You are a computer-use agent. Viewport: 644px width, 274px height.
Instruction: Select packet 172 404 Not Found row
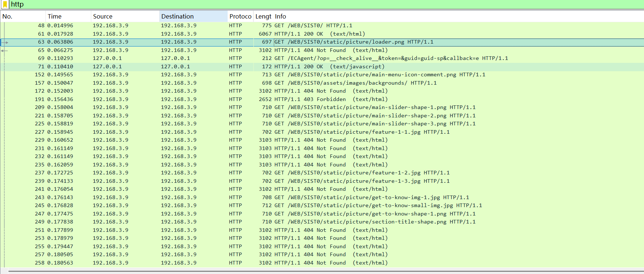click(322, 91)
